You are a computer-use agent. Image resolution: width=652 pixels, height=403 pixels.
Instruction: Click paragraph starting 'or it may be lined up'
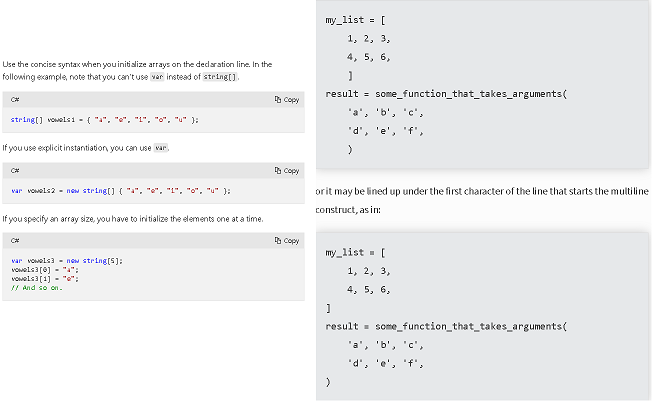(482, 200)
